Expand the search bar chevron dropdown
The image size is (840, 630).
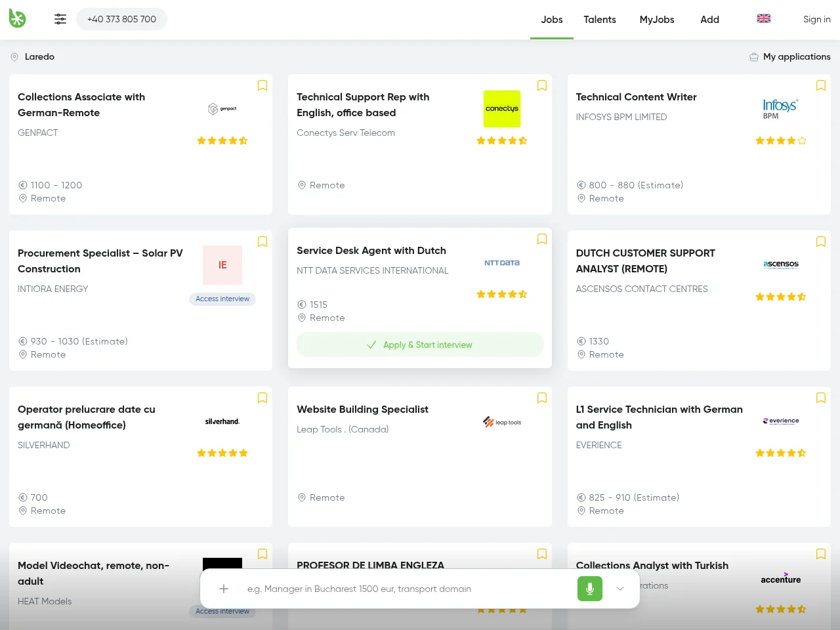point(620,589)
